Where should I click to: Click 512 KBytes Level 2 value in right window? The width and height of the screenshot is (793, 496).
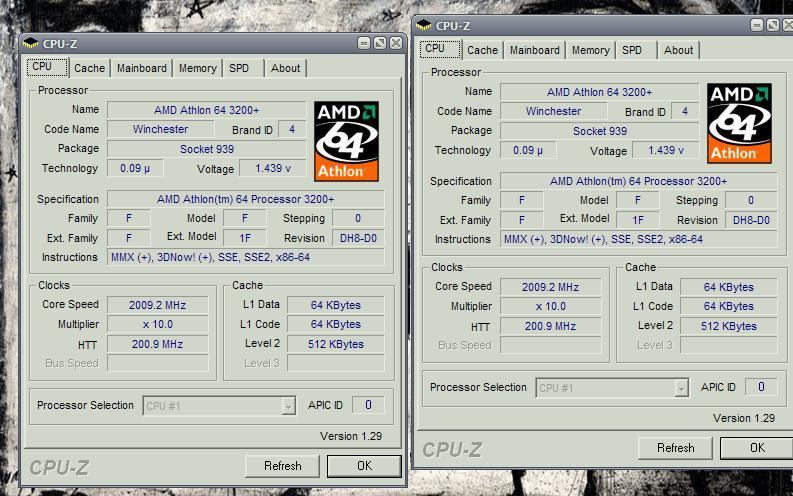[x=728, y=326]
